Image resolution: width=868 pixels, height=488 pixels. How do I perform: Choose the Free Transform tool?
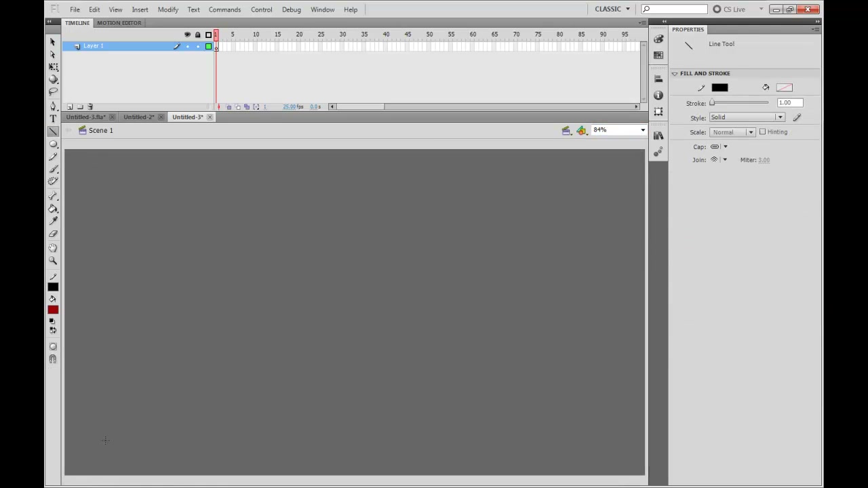tap(53, 67)
